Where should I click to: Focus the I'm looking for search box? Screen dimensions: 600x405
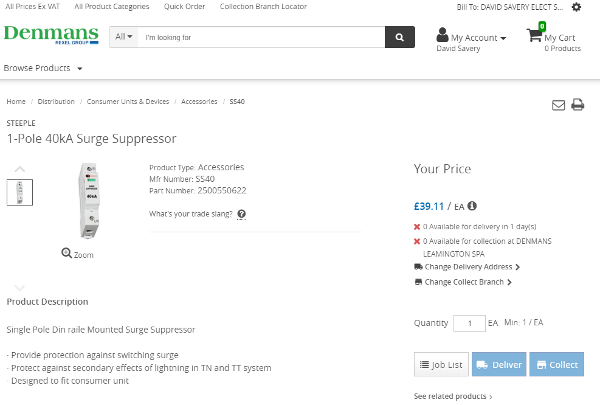click(261, 37)
